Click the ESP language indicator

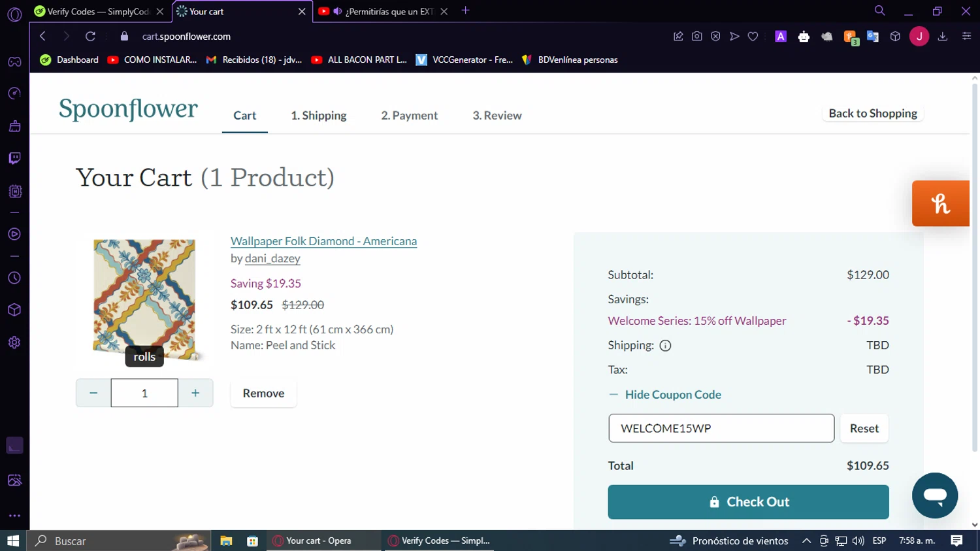[879, 541]
